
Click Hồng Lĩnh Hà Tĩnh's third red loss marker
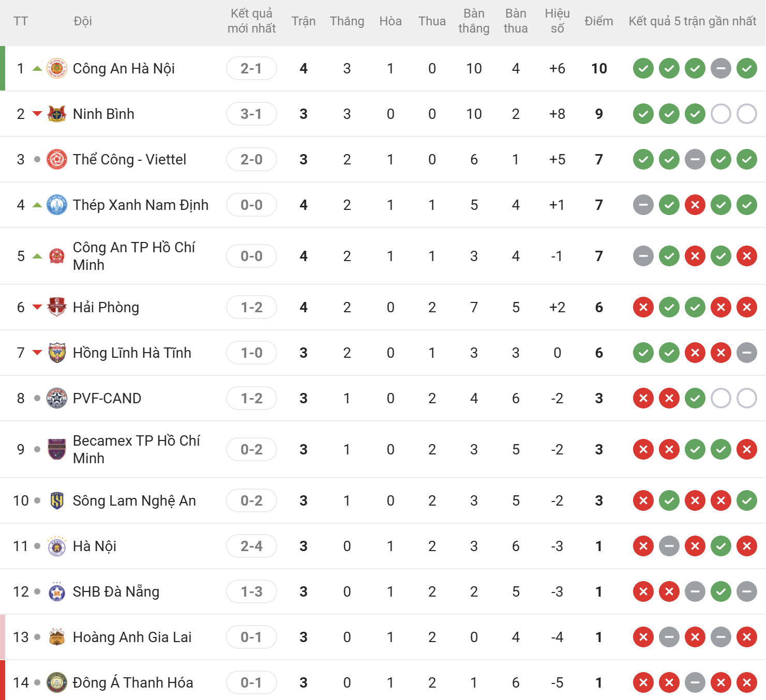[695, 353]
